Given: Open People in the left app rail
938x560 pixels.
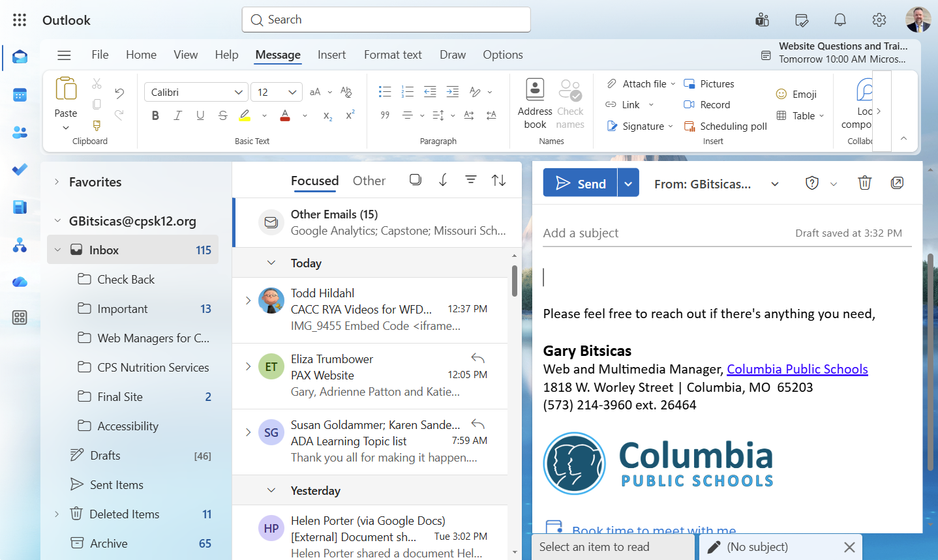Looking at the screenshot, I should pos(20,132).
